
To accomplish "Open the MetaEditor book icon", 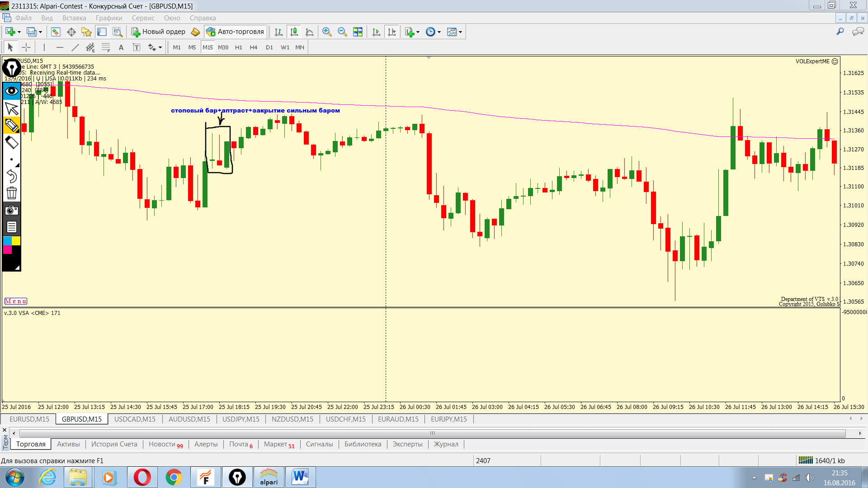I will click(x=195, y=32).
